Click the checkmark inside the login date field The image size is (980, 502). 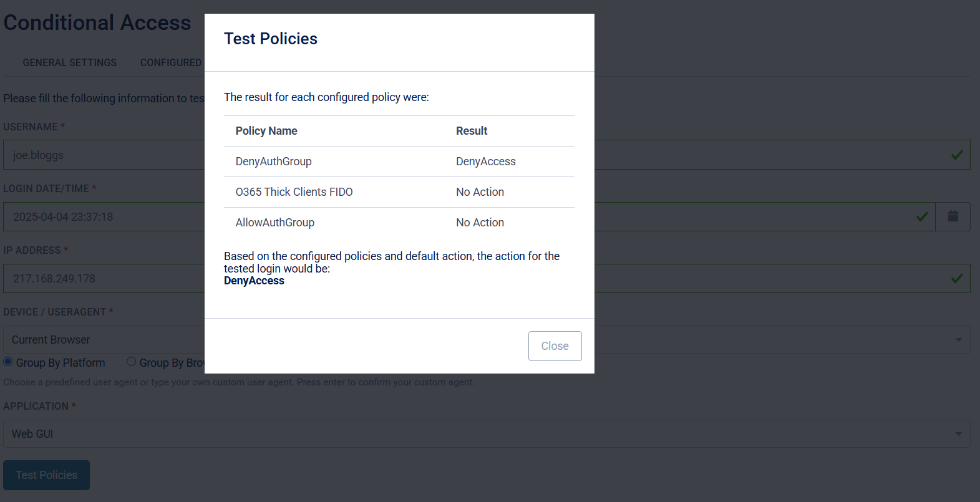[x=921, y=217]
